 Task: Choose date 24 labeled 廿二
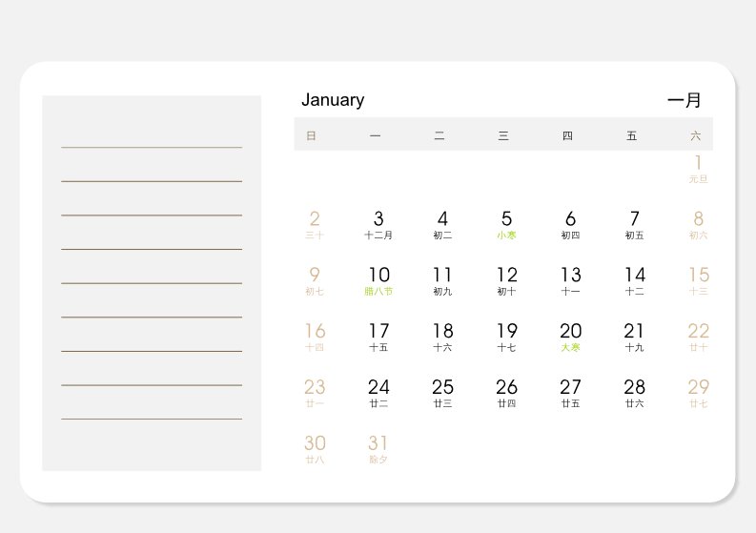(x=378, y=393)
